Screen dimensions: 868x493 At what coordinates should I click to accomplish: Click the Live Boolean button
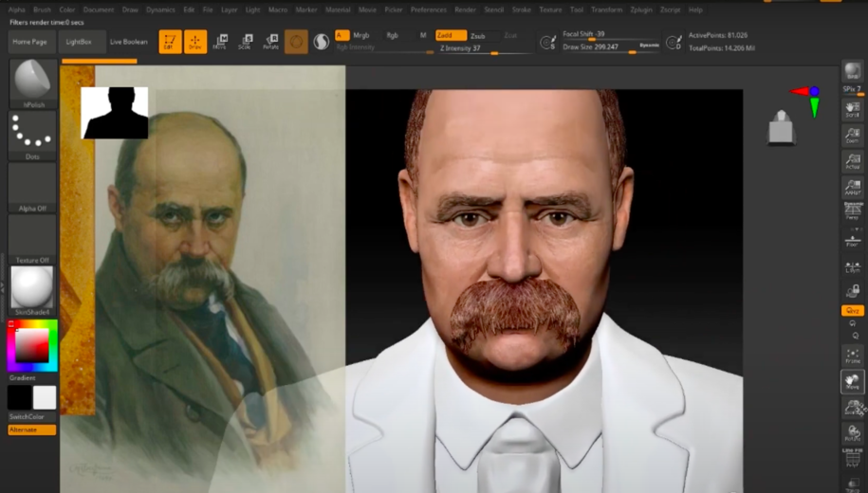(x=128, y=42)
